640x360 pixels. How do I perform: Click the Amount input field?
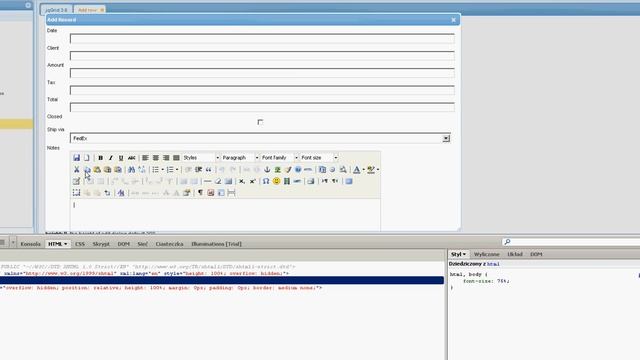click(262, 73)
